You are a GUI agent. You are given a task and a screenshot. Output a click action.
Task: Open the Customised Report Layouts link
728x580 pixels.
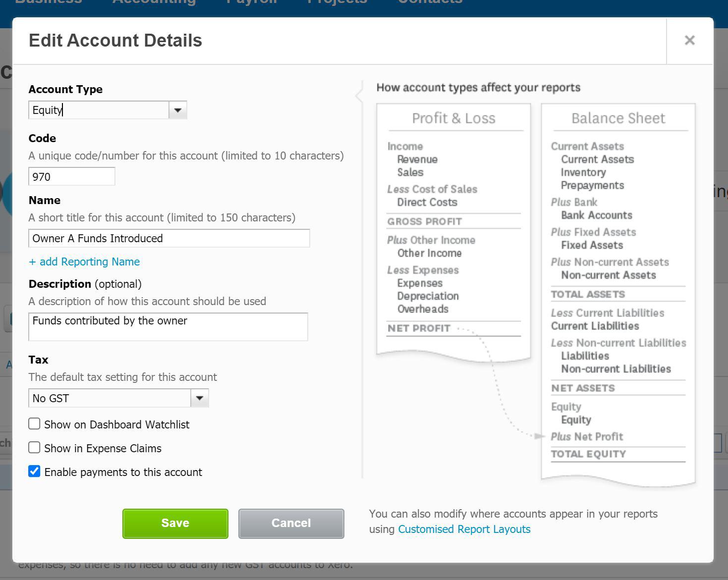coord(464,529)
